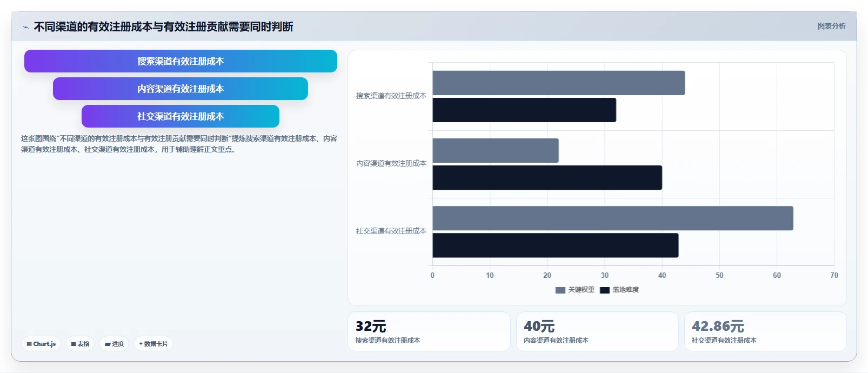The height and width of the screenshot is (373, 868).
Task: Click the dark 落地难度 bar for 内容渠道
Action: pyautogui.click(x=547, y=177)
